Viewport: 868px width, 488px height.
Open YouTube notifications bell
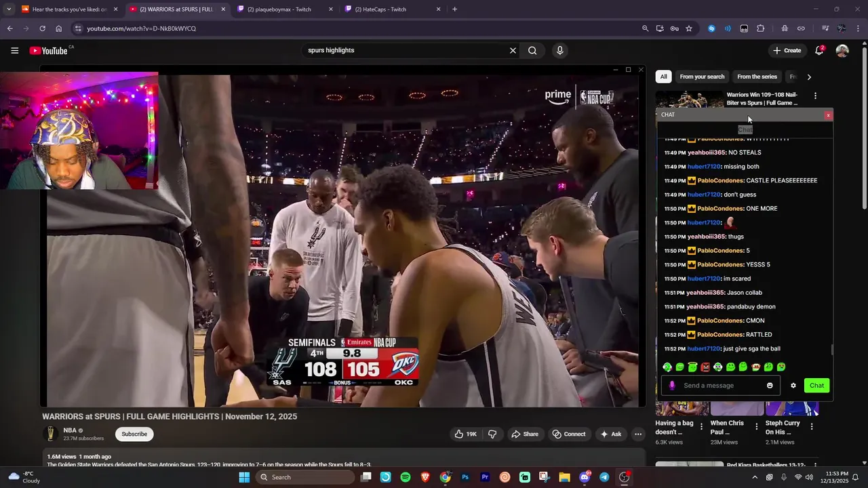tap(819, 50)
